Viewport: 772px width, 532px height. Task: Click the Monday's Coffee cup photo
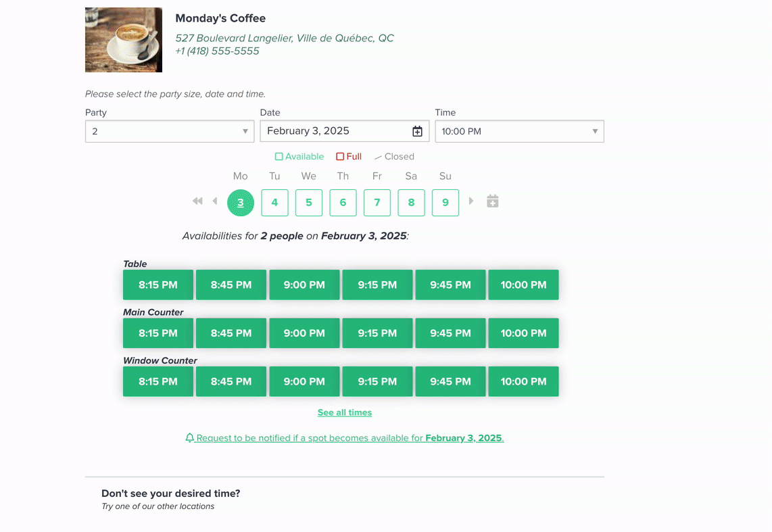124,40
